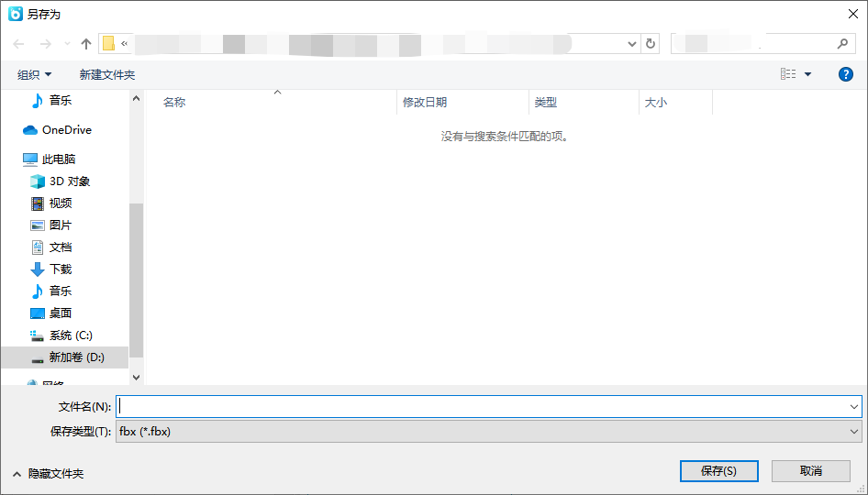Open help with the question mark icon

[x=845, y=74]
